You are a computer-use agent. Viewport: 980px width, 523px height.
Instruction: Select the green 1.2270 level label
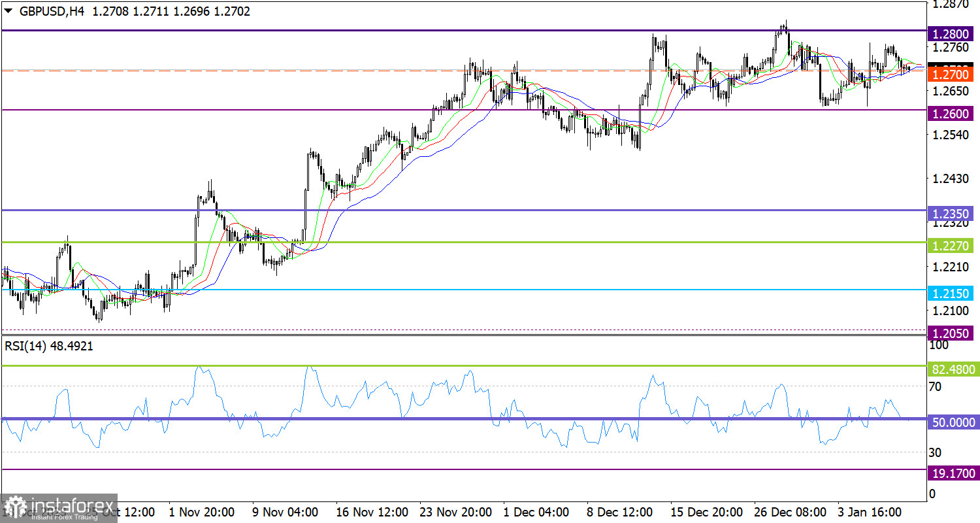pos(951,246)
